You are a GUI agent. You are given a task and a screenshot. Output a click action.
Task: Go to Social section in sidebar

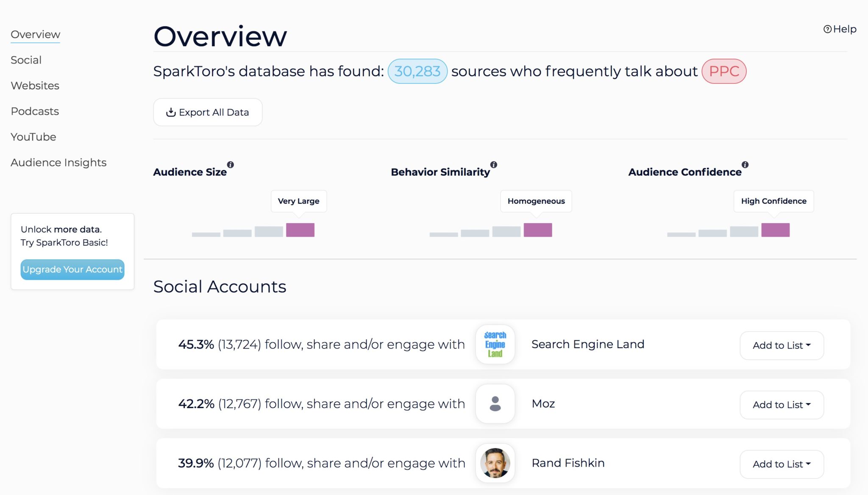(26, 60)
